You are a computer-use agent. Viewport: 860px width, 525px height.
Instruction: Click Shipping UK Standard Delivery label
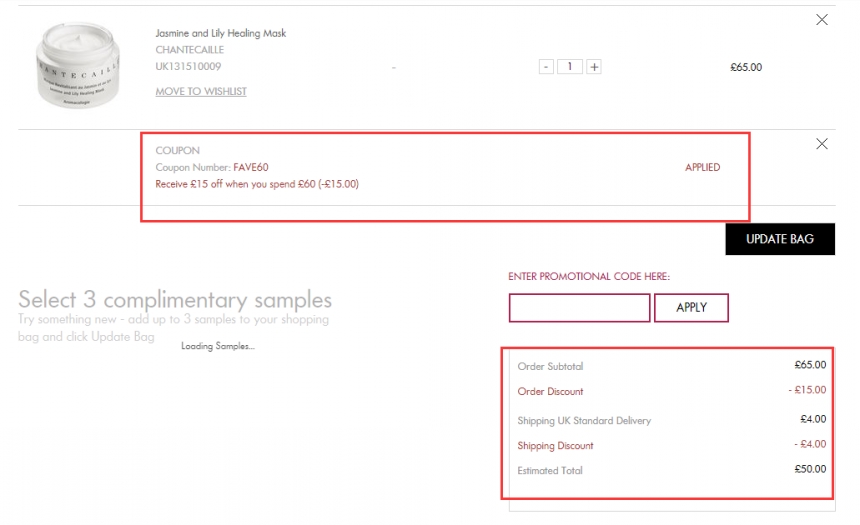tap(584, 421)
